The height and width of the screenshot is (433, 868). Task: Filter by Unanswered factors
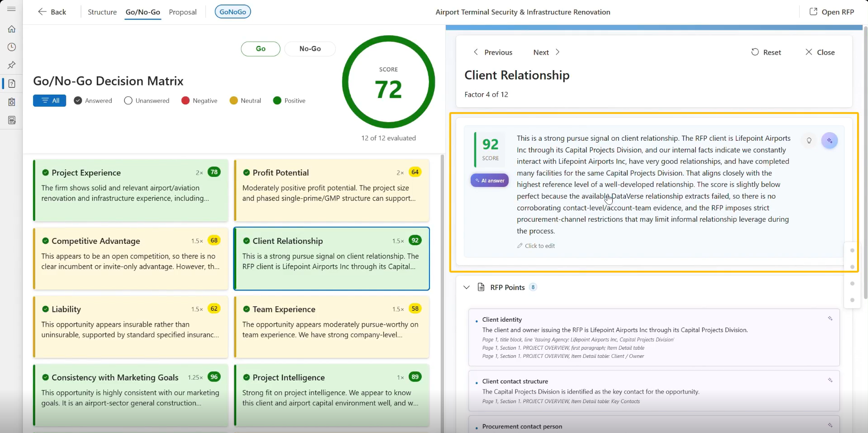click(x=147, y=100)
